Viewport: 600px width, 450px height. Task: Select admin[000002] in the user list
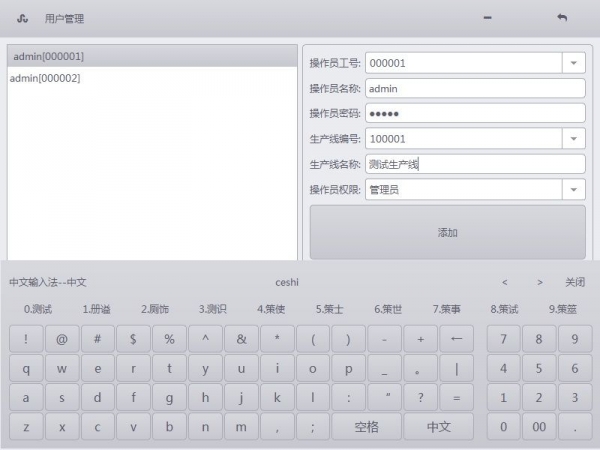pyautogui.click(x=45, y=78)
